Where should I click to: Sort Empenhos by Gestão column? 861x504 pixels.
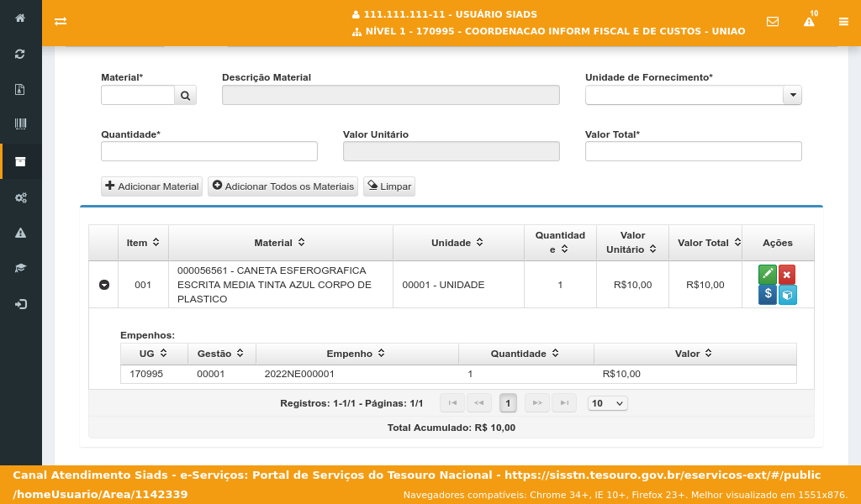tap(221, 354)
